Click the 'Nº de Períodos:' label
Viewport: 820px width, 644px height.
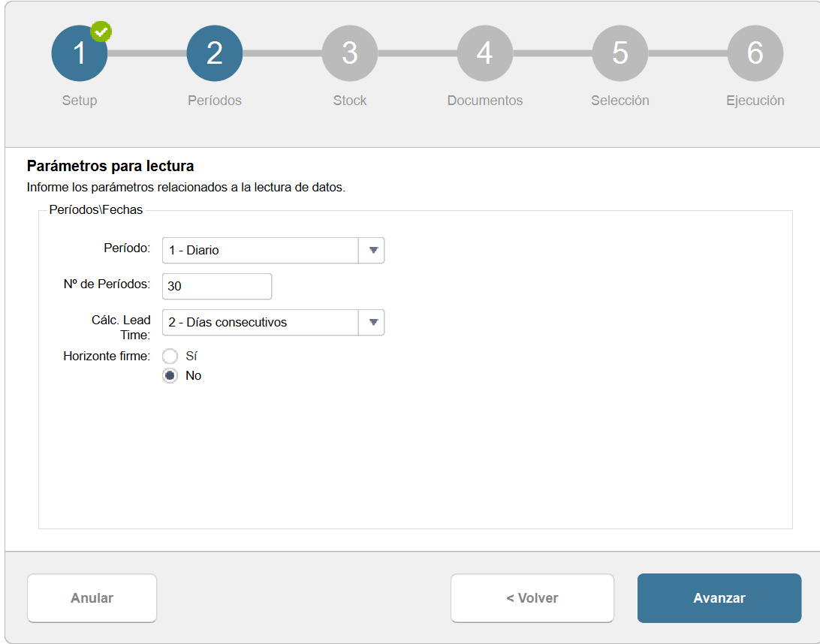[x=107, y=284]
